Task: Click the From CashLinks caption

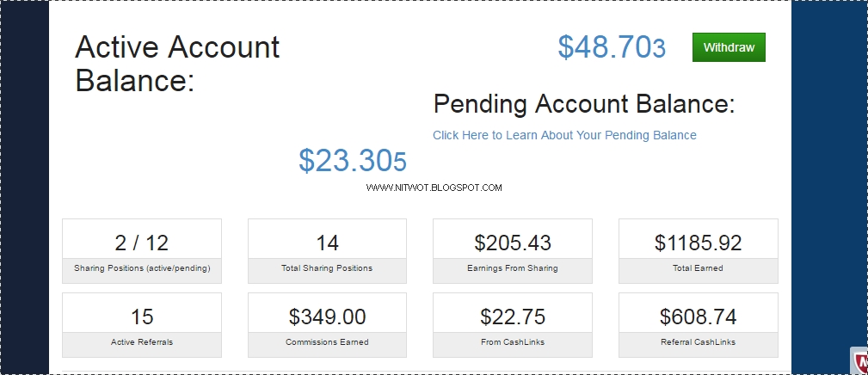Action: 513,342
